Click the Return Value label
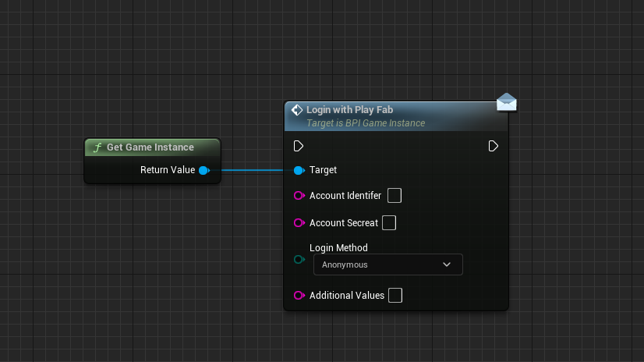 pyautogui.click(x=168, y=170)
